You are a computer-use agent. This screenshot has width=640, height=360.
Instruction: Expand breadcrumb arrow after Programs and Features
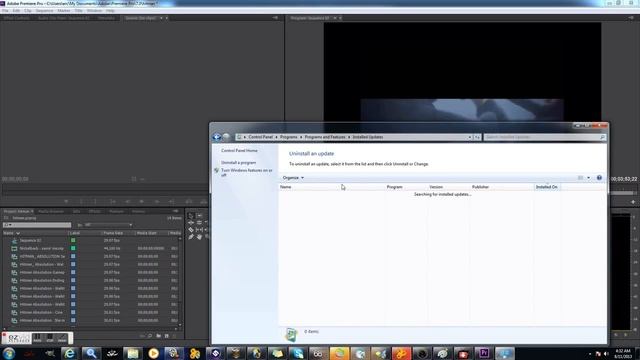point(349,137)
